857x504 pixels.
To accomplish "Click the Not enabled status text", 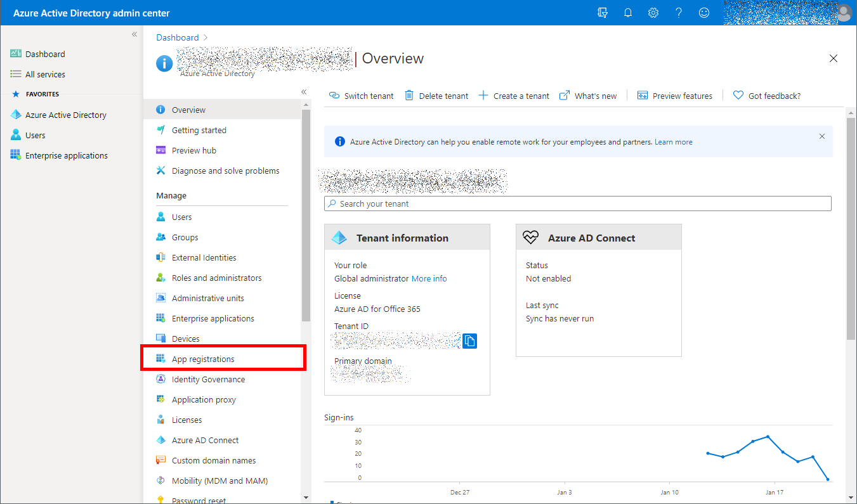I will (x=549, y=278).
